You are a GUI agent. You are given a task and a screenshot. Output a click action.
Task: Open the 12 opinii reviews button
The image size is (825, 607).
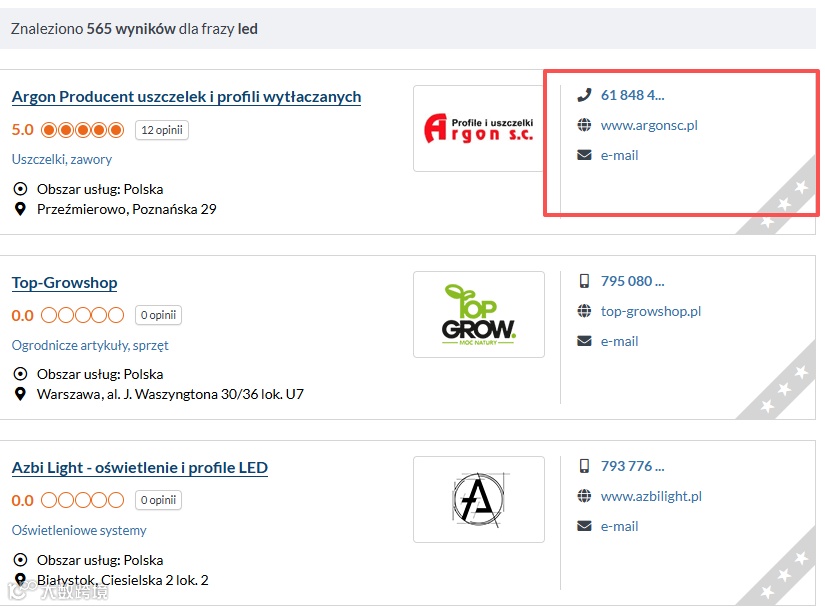coord(162,130)
